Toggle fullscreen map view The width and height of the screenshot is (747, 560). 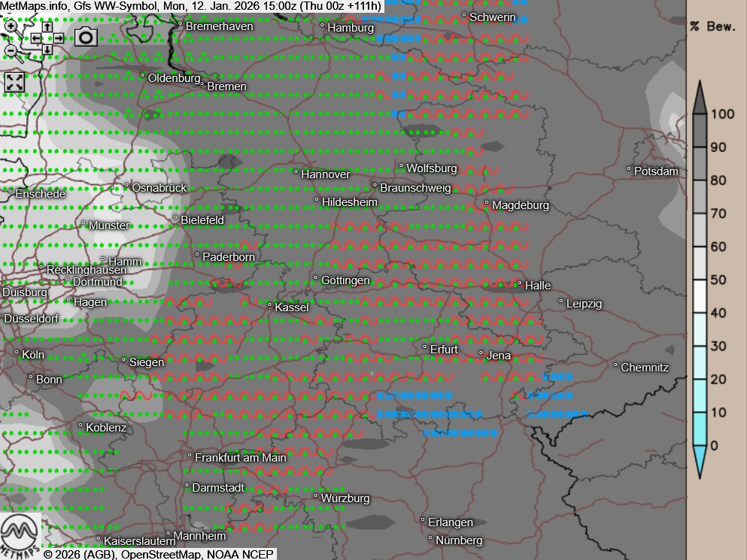coord(14,82)
